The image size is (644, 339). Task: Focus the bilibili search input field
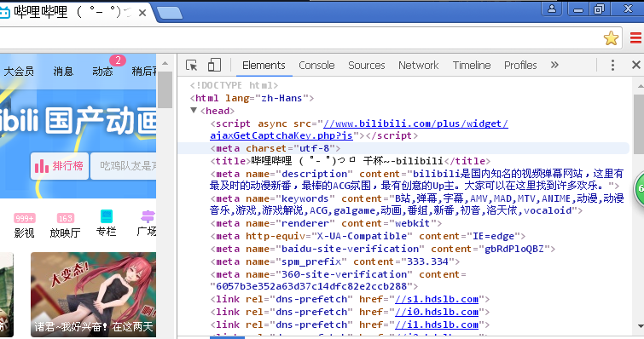click(124, 166)
